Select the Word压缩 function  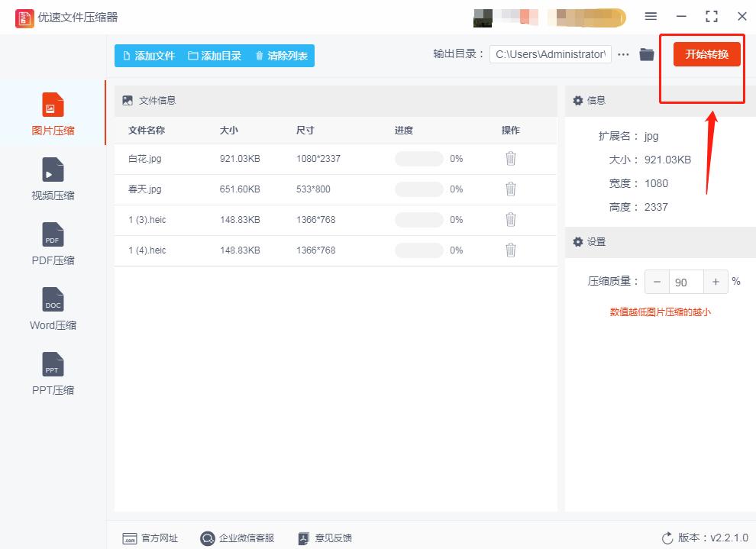click(52, 307)
